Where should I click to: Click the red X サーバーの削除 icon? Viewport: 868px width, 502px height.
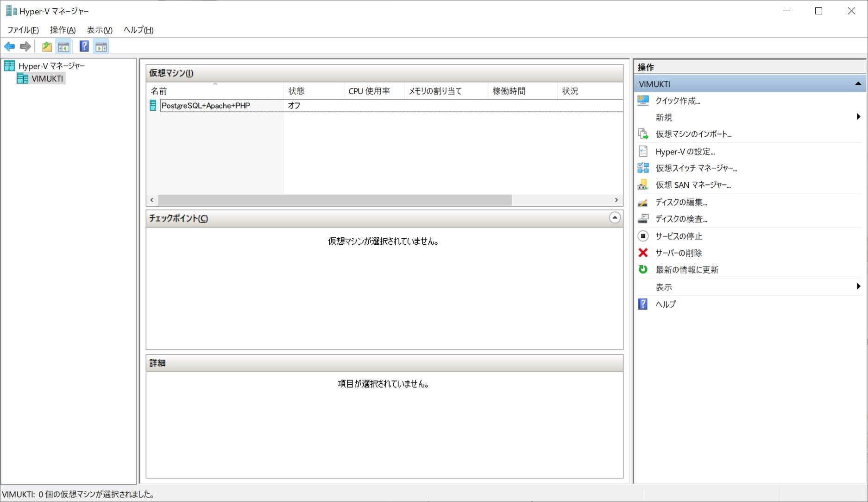point(643,253)
